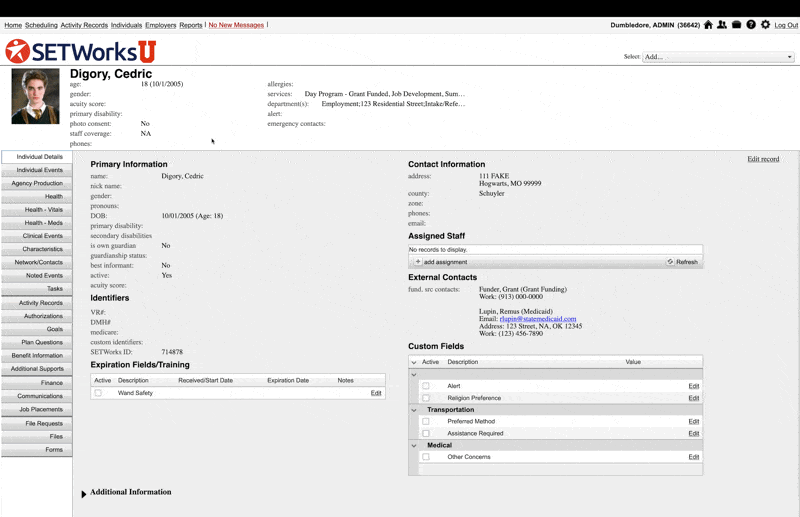Toggle the Religion Preference checkbox
The image size is (800, 517).
pos(426,398)
